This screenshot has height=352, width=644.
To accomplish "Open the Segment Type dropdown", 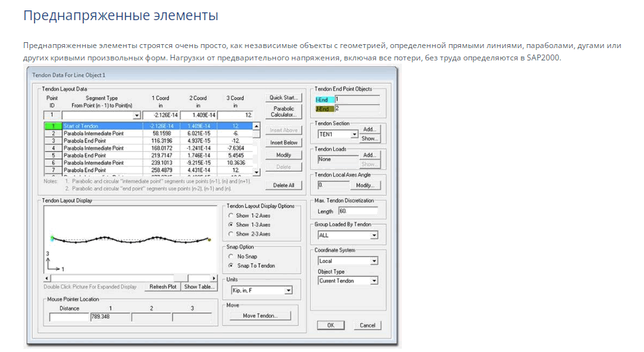I will click(x=136, y=115).
